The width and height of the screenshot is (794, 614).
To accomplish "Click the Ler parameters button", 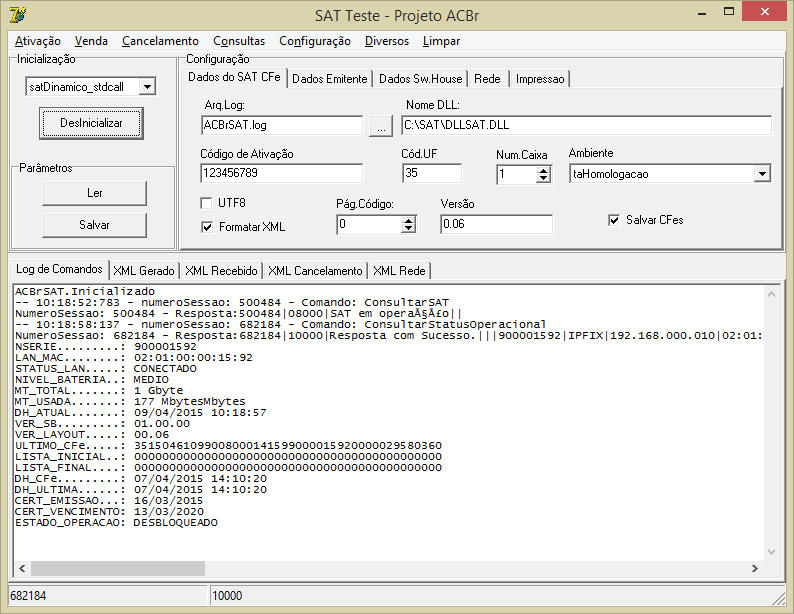I will pyautogui.click(x=94, y=193).
